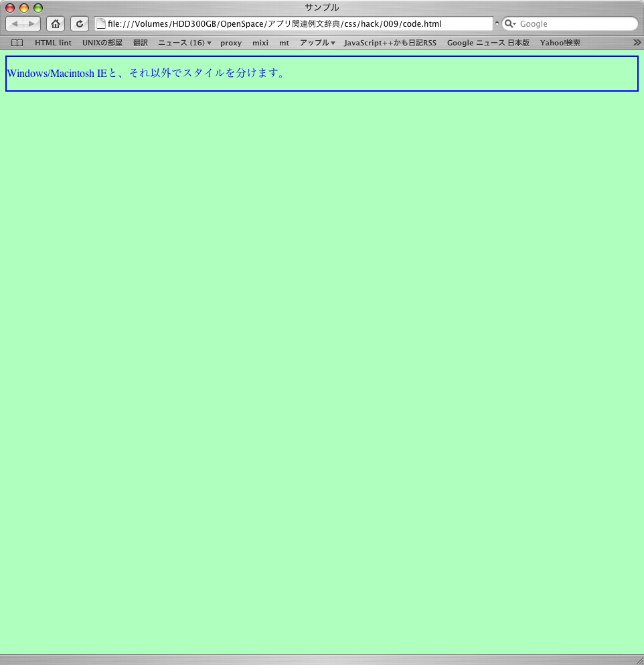Click the page icon in the address bar
The width and height of the screenshot is (644, 665).
click(101, 24)
